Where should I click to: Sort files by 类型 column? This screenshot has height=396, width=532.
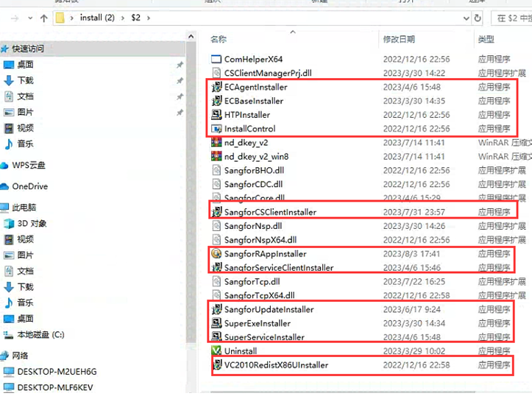pyautogui.click(x=486, y=39)
